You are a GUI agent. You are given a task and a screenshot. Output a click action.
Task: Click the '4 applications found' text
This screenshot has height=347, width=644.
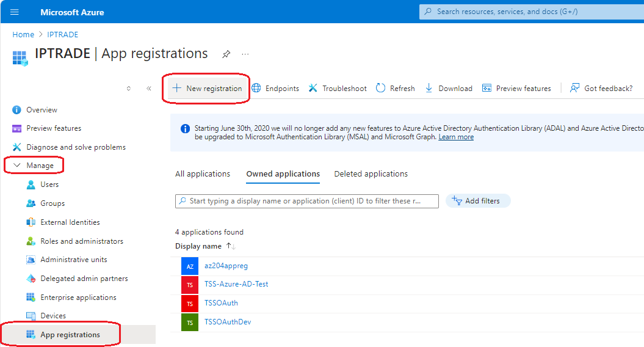[x=209, y=232]
